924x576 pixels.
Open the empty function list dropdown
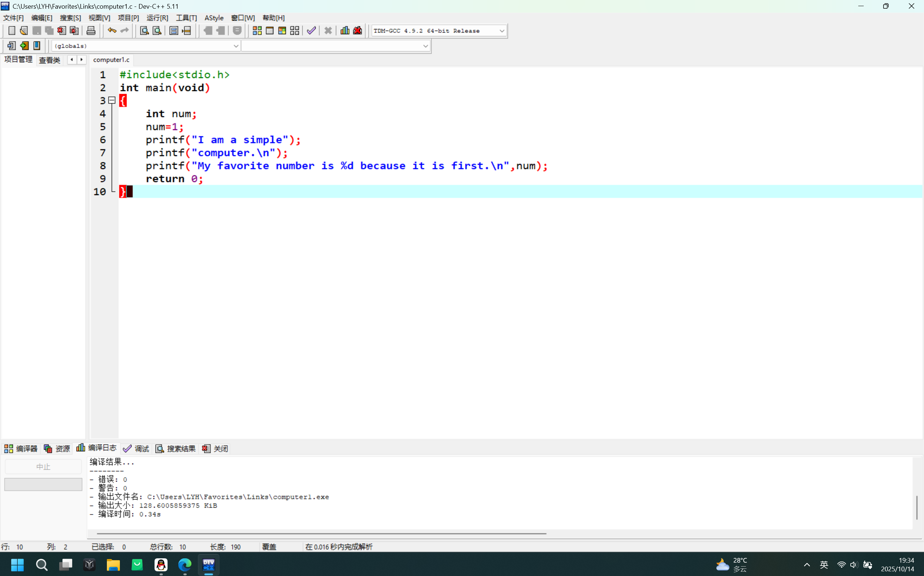[x=425, y=46]
